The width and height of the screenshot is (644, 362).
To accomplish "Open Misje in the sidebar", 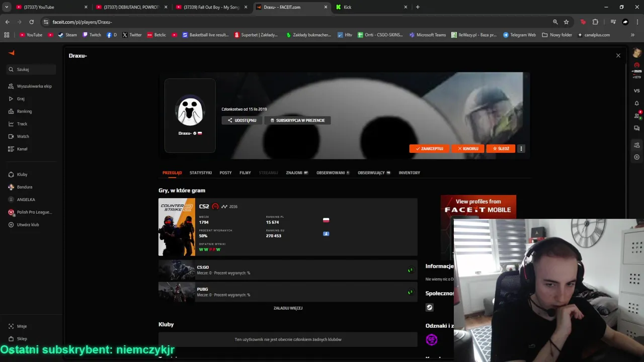I will point(18,326).
